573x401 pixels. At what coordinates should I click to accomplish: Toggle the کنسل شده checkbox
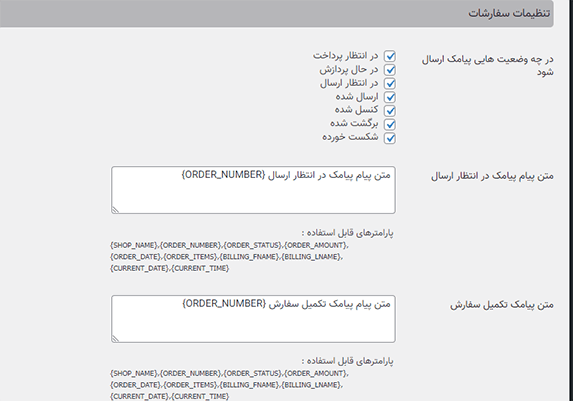[390, 111]
